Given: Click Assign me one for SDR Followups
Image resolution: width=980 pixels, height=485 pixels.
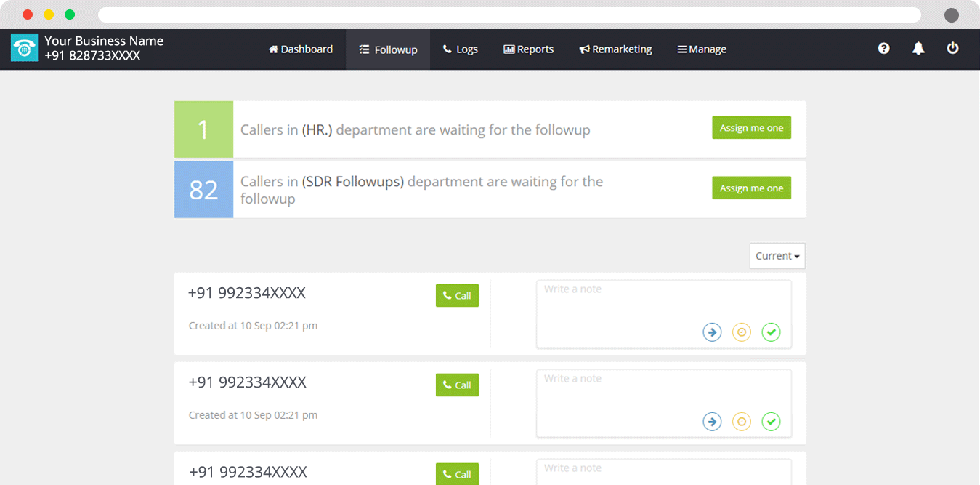Looking at the screenshot, I should tap(751, 188).
